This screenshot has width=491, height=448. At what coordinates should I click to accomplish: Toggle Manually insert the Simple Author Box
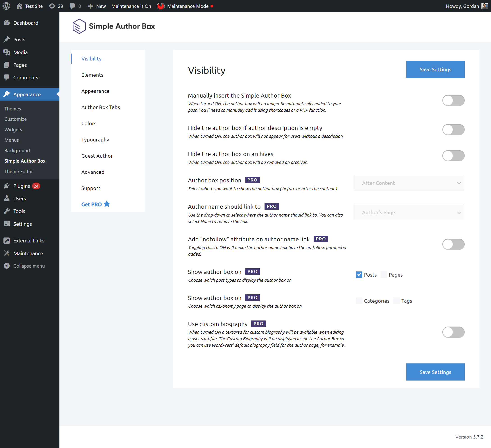453,100
